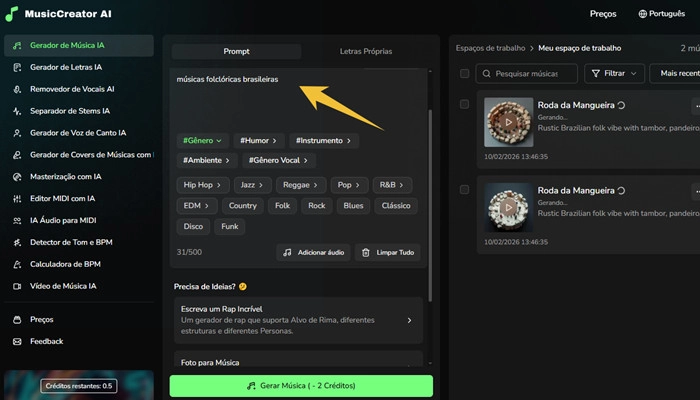This screenshot has height=400, width=700.
Task: Expand the EDM genre chip
Action: click(x=197, y=206)
